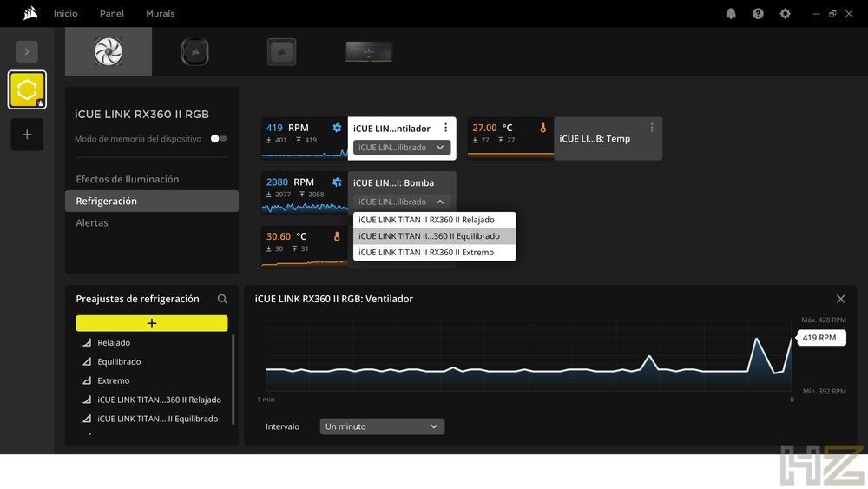Click the 27.00 °C temperature tile

(510, 138)
